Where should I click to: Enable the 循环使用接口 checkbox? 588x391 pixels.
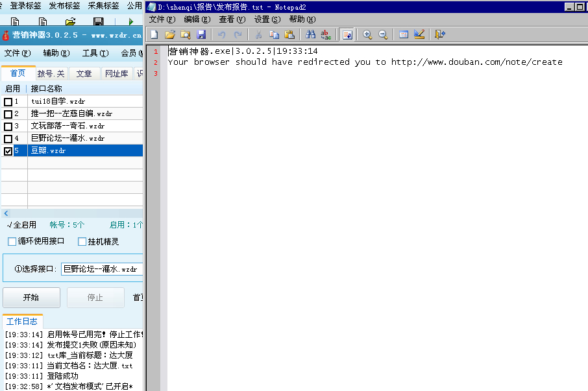click(x=12, y=242)
